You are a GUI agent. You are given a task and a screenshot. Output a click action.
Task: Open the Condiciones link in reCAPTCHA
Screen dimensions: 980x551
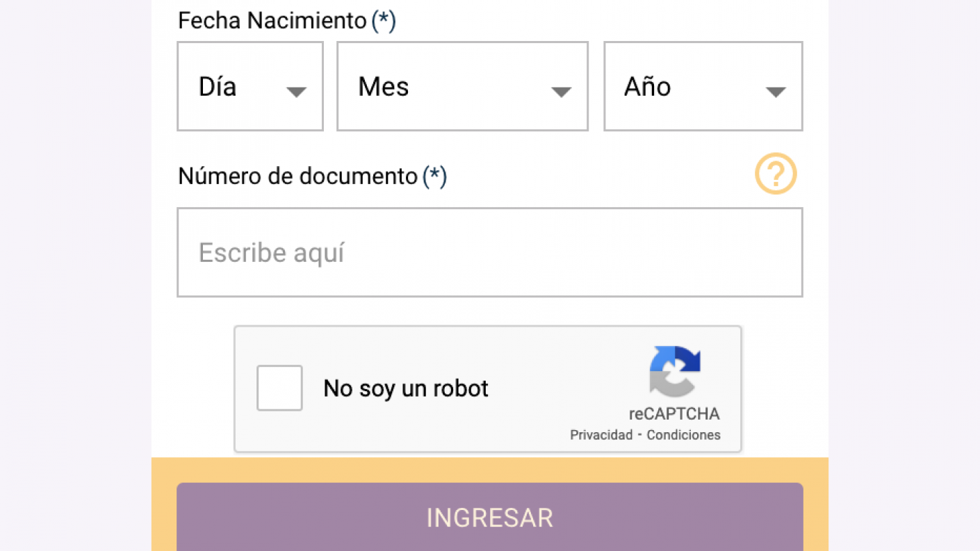[683, 435]
